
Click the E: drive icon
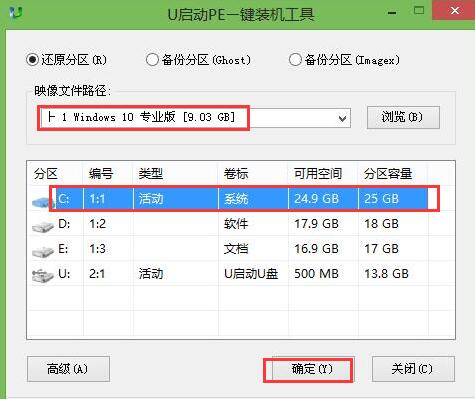point(42,251)
